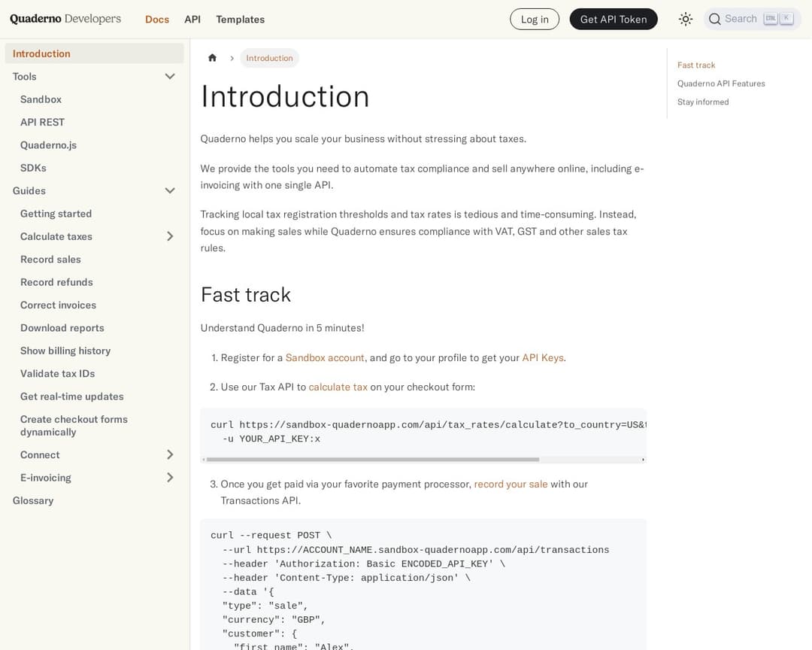Click the Fast track heading

pos(245,294)
